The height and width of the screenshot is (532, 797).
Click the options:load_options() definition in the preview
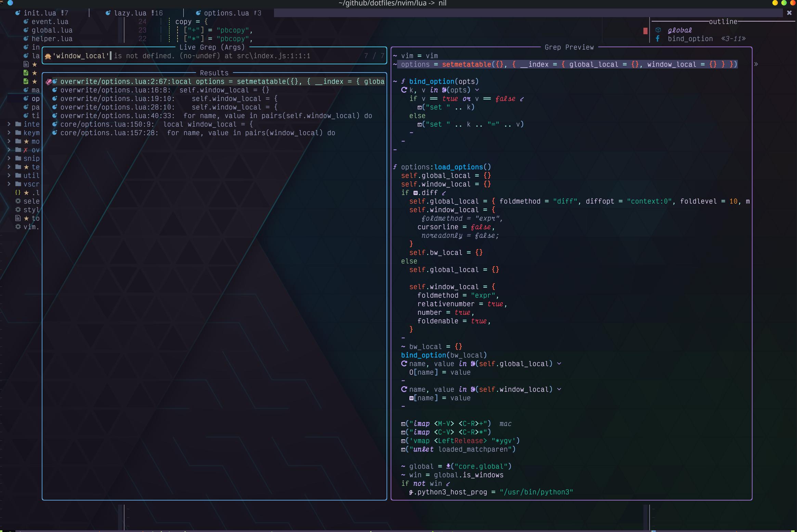(442, 167)
